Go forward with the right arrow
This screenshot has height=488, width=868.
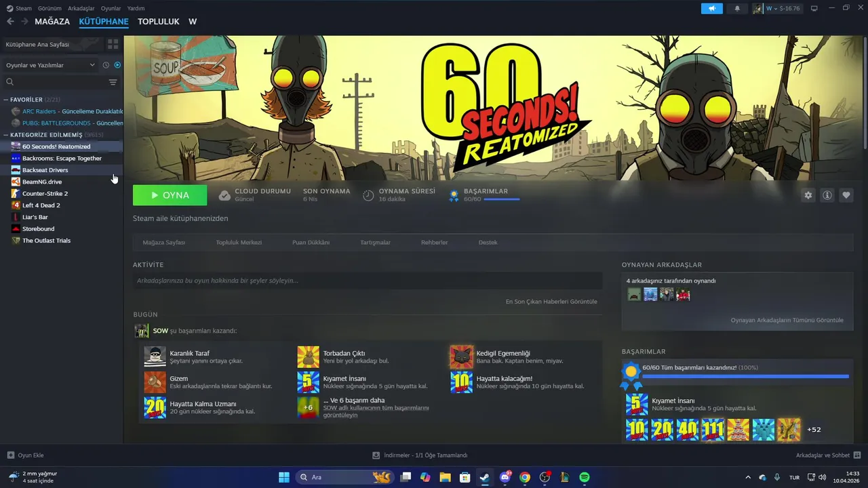coord(24,22)
